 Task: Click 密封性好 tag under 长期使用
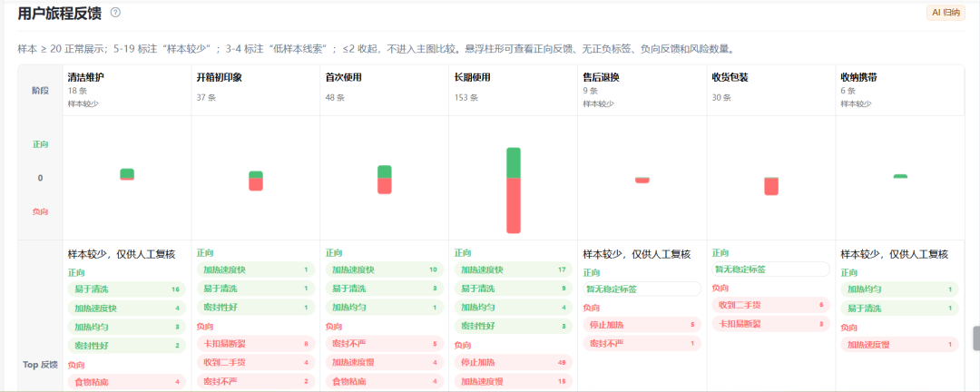(x=513, y=326)
